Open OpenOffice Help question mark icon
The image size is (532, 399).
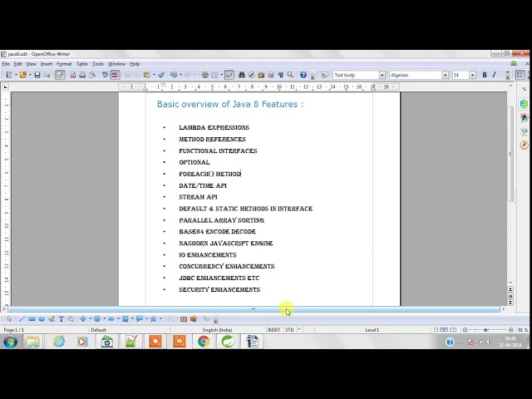[303, 75]
